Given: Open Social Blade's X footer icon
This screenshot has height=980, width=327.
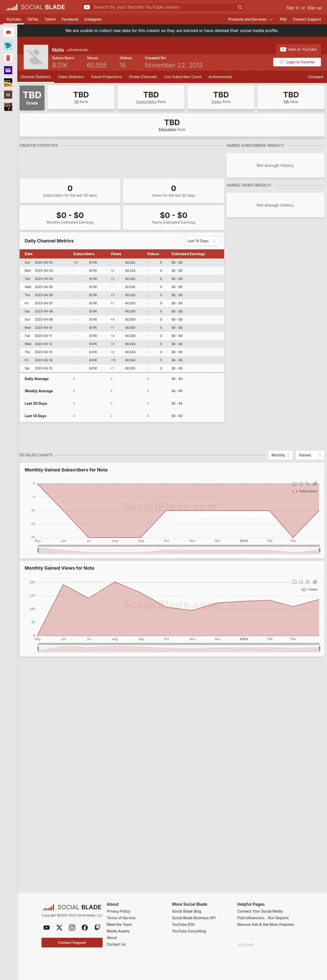Looking at the screenshot, I should (x=59, y=928).
